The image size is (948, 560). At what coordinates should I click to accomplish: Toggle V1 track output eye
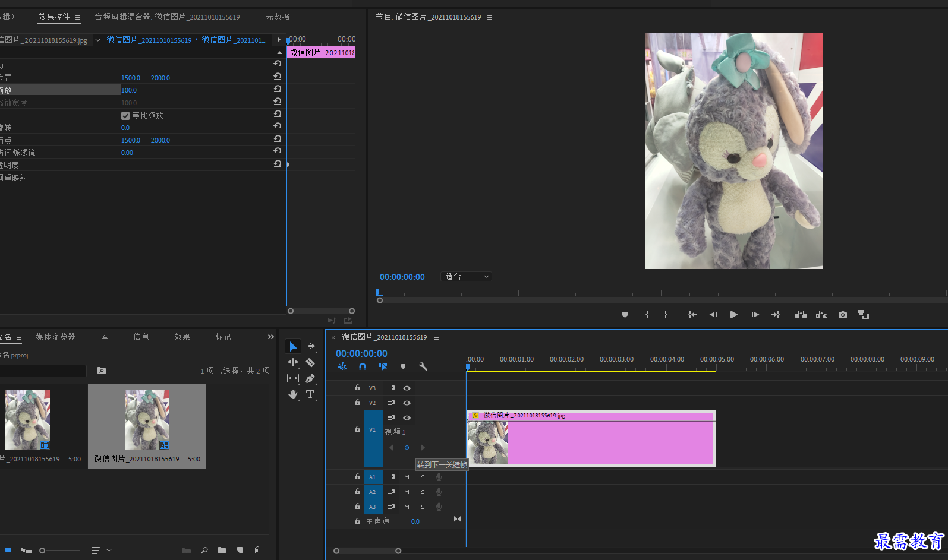[407, 417]
